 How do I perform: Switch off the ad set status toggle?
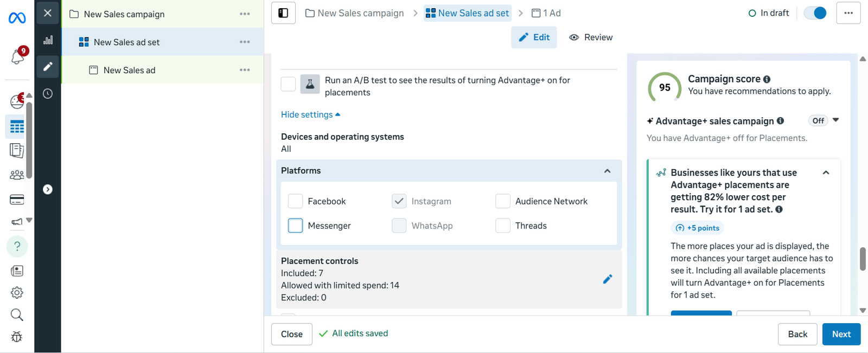click(x=815, y=13)
